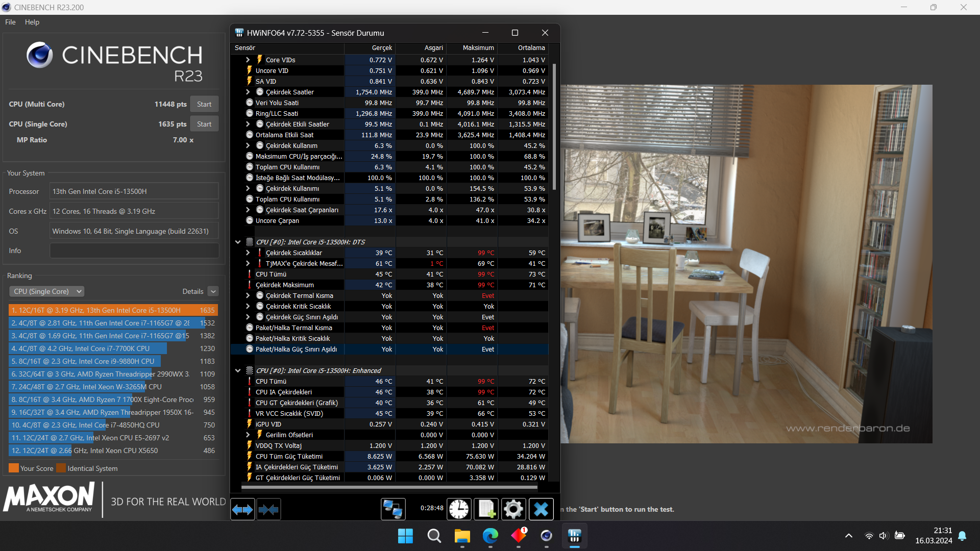The width and height of the screenshot is (980, 551).
Task: Start the CPU Single Core test
Action: (x=204, y=124)
